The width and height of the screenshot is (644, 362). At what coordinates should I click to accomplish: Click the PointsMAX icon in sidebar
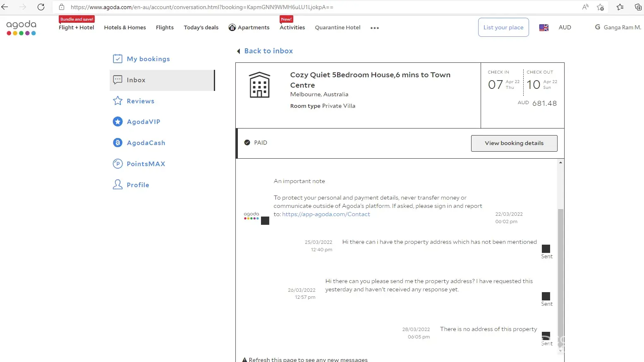point(117,164)
